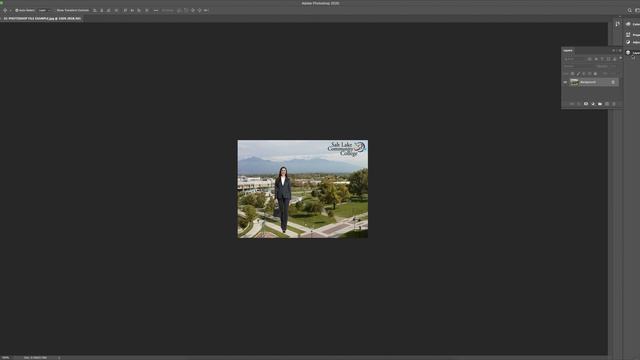
Task: Filter for type layers
Action: coord(602,59)
